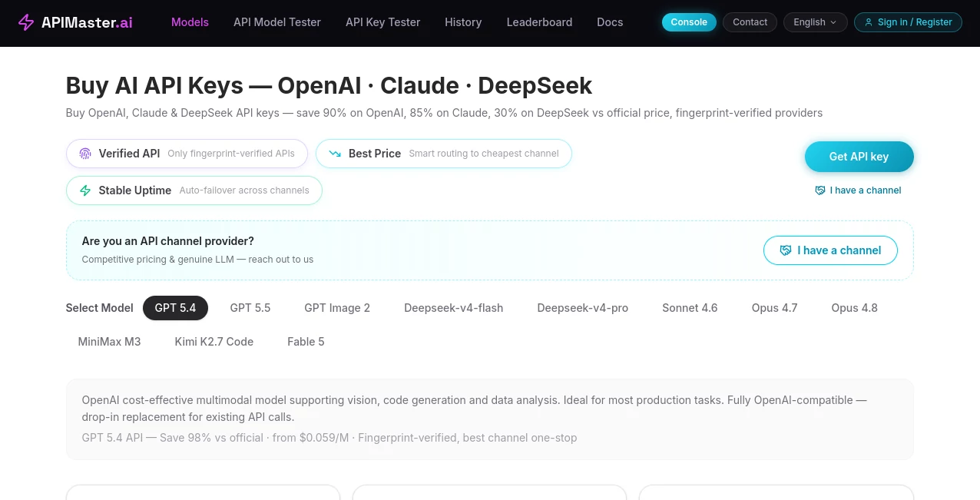
Task: Click the "Select Model" label
Action: point(100,308)
